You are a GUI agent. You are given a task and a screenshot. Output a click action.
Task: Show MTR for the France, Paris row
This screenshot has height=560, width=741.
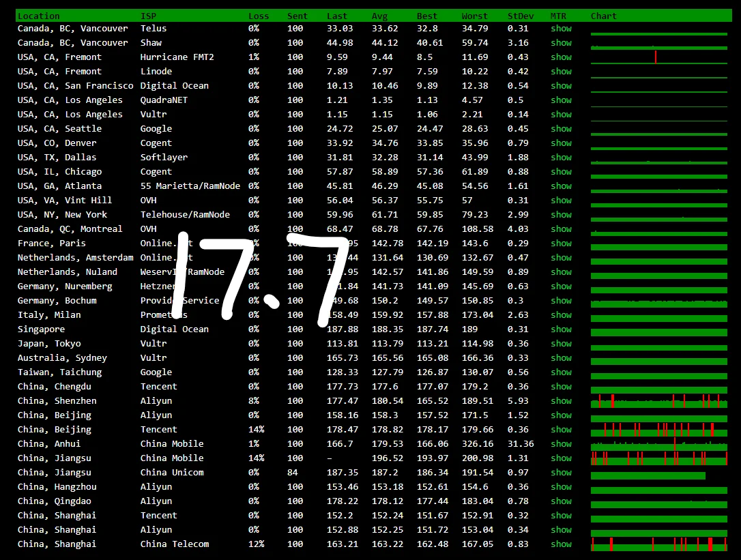point(561,243)
